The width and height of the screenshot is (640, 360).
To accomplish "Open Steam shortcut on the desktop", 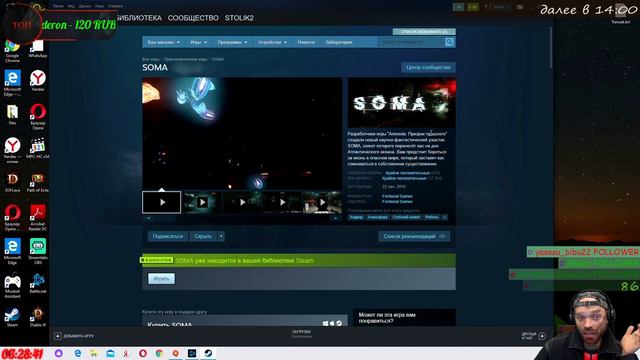I will coord(12,317).
